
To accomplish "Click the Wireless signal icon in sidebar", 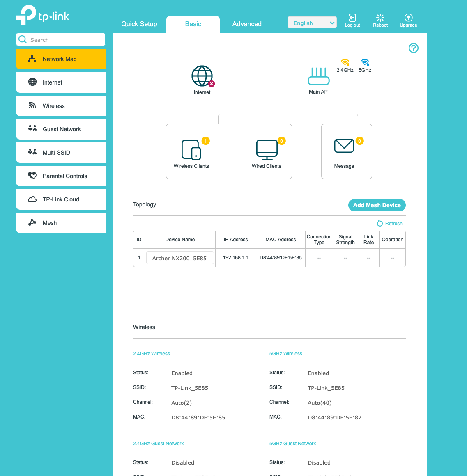I will (32, 105).
